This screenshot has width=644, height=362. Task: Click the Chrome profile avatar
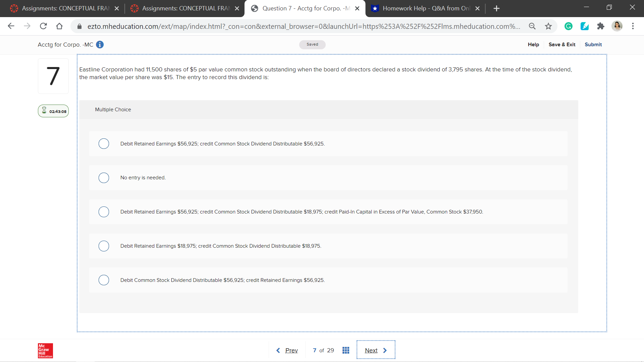618,26
